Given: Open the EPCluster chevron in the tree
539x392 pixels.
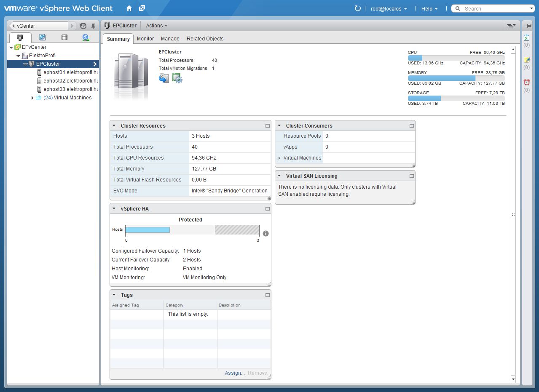Looking at the screenshot, I should 95,64.
